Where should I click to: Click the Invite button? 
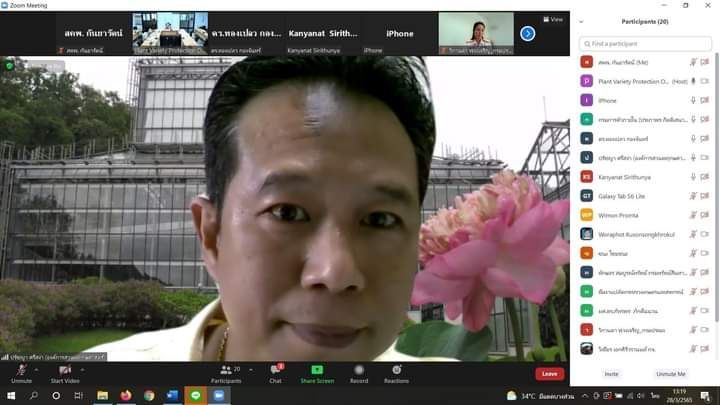pyautogui.click(x=611, y=373)
